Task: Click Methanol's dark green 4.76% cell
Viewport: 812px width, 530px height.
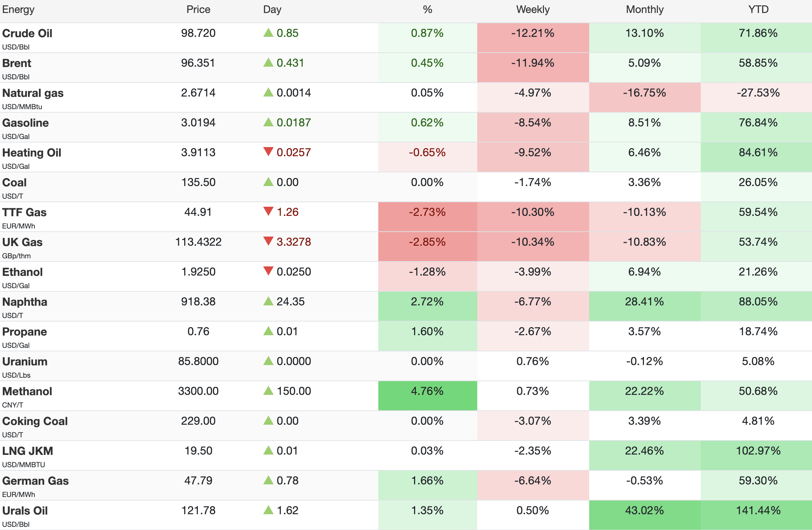Action: click(x=427, y=395)
